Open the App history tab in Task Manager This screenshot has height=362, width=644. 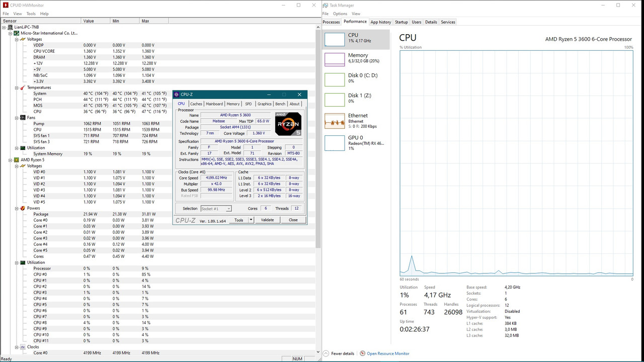click(x=381, y=22)
